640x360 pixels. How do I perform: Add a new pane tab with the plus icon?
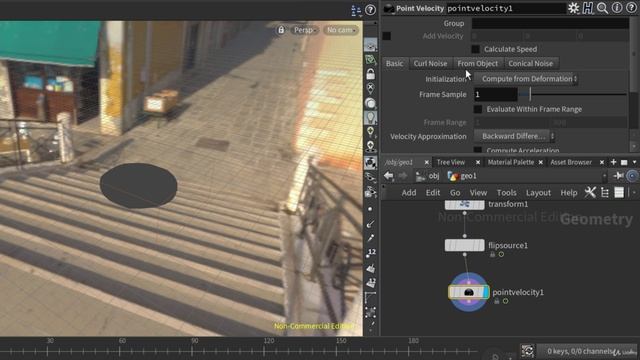click(x=613, y=162)
